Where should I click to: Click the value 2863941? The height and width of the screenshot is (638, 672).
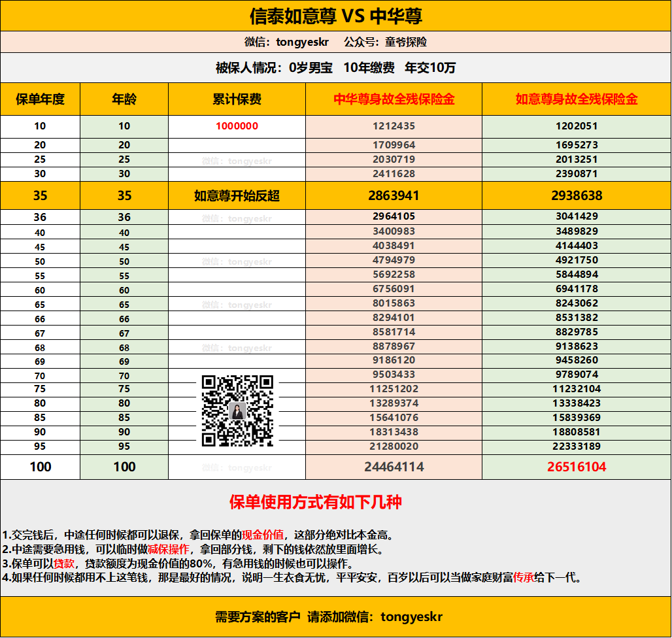point(394,196)
